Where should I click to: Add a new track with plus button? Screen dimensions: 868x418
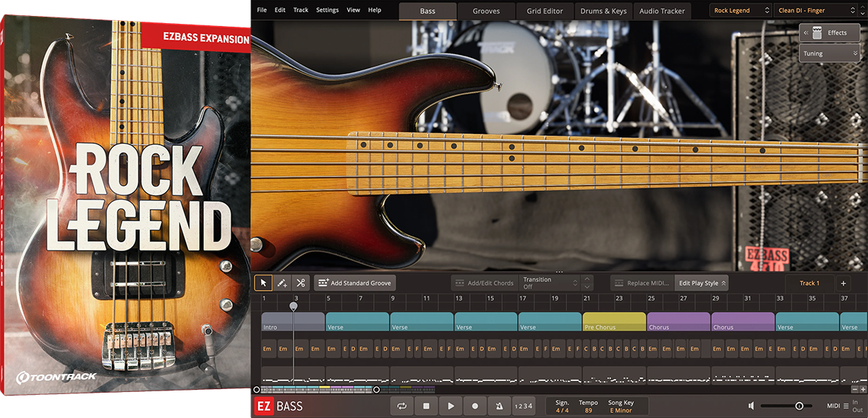[x=843, y=283]
